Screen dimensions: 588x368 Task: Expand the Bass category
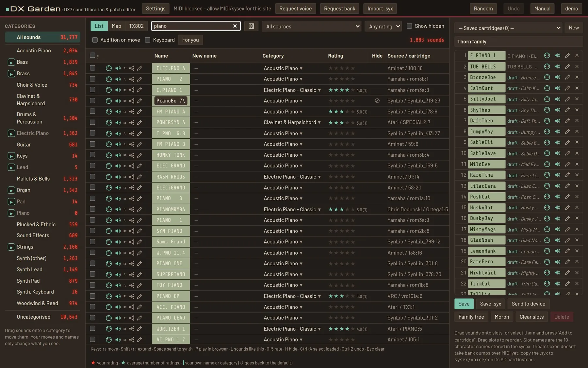[x=11, y=62]
